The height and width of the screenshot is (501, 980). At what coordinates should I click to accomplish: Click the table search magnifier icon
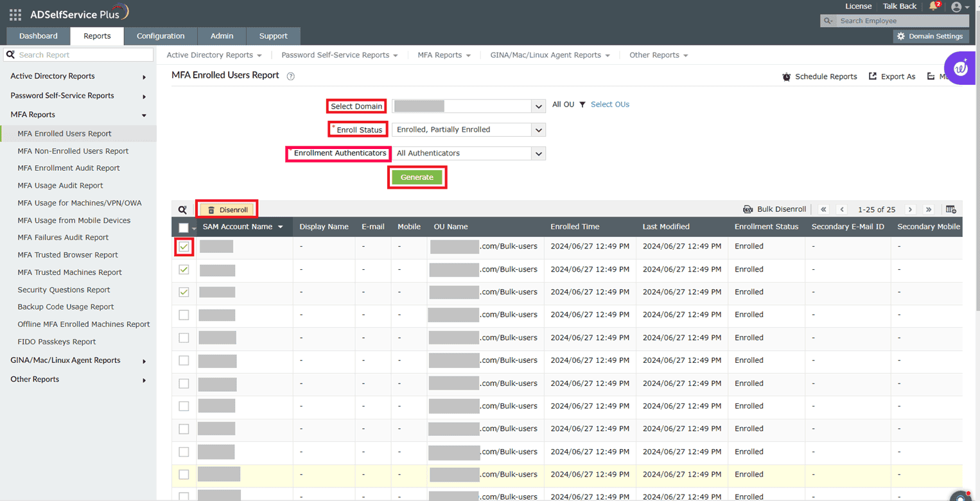(x=182, y=209)
